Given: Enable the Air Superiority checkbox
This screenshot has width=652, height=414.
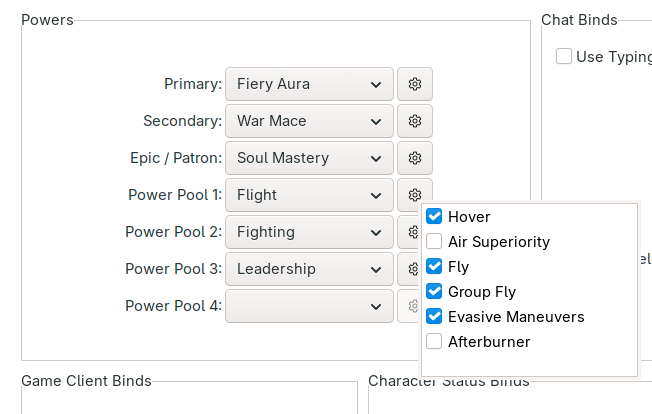Looking at the screenshot, I should (434, 242).
